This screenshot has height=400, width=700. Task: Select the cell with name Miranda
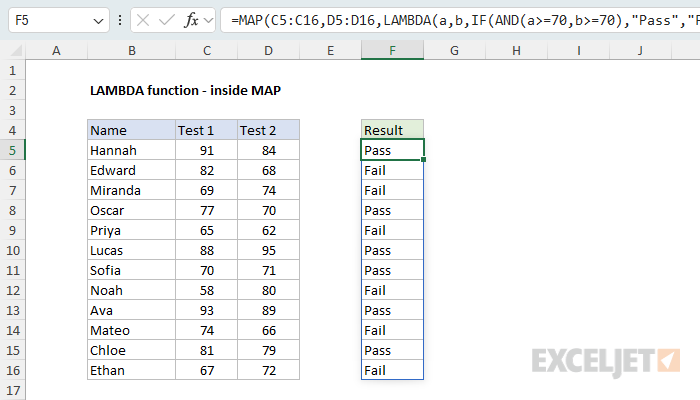131,191
